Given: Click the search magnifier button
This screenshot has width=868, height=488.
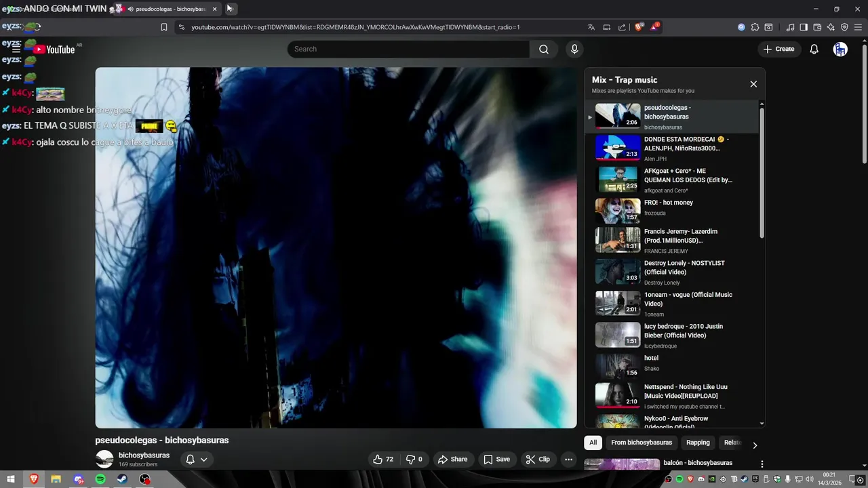Looking at the screenshot, I should [544, 49].
